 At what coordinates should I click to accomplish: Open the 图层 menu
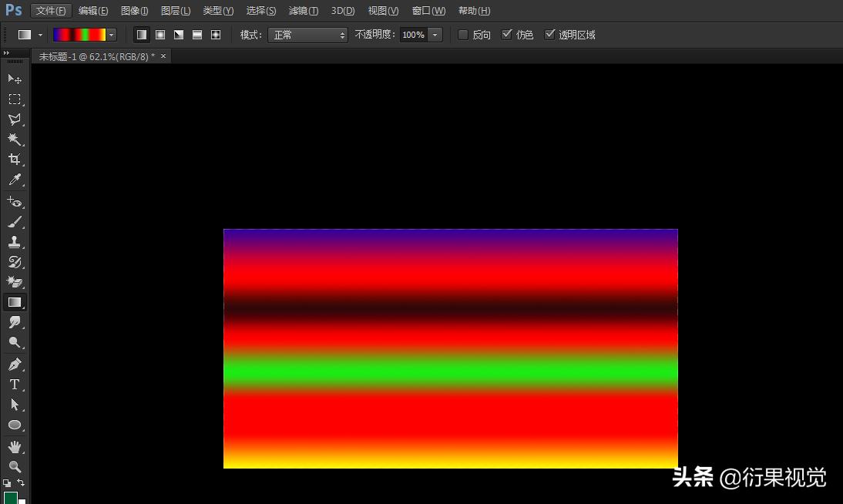[x=175, y=10]
